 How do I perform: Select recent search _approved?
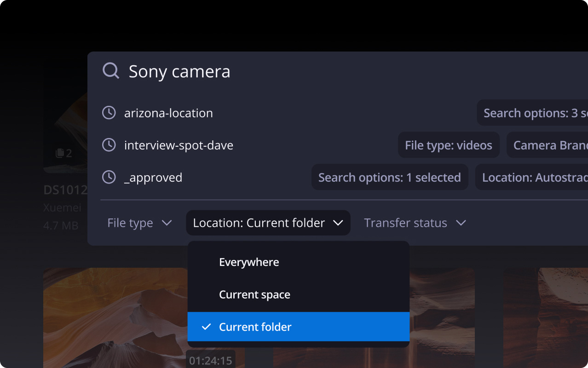[153, 178]
